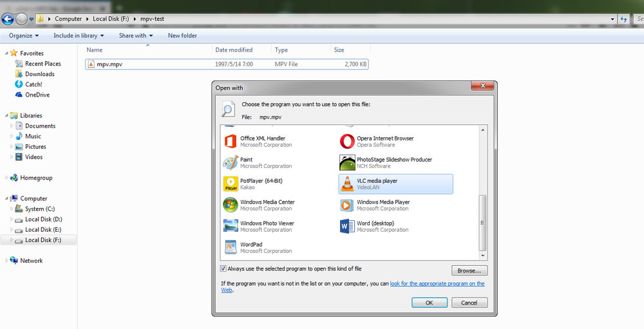Expand the System (C:) drive node

tap(12, 209)
